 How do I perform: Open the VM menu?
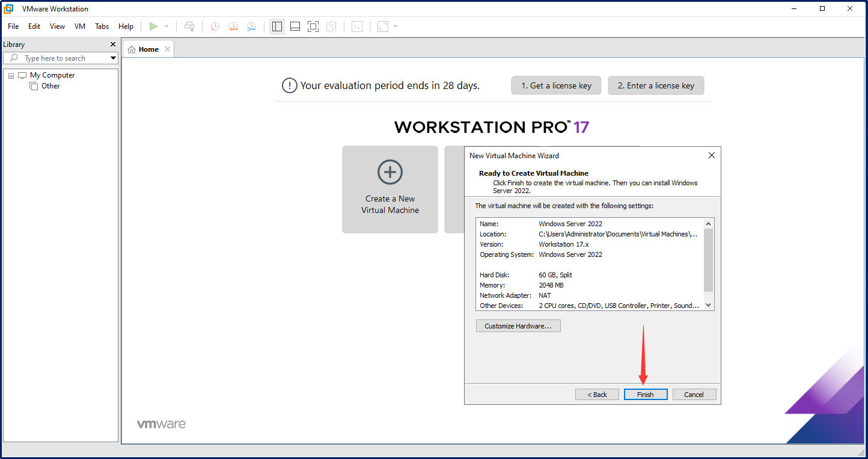pyautogui.click(x=80, y=26)
